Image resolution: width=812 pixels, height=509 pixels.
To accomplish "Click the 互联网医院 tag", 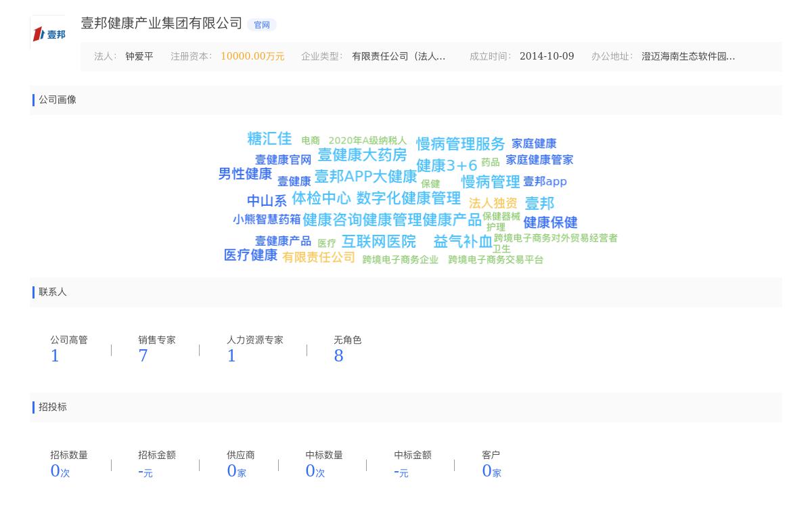I will (x=379, y=242).
